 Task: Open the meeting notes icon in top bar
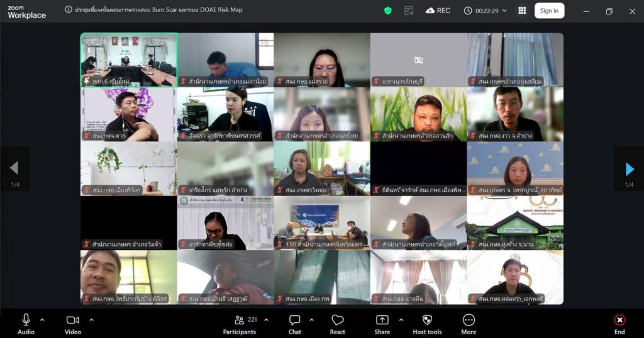pos(409,11)
